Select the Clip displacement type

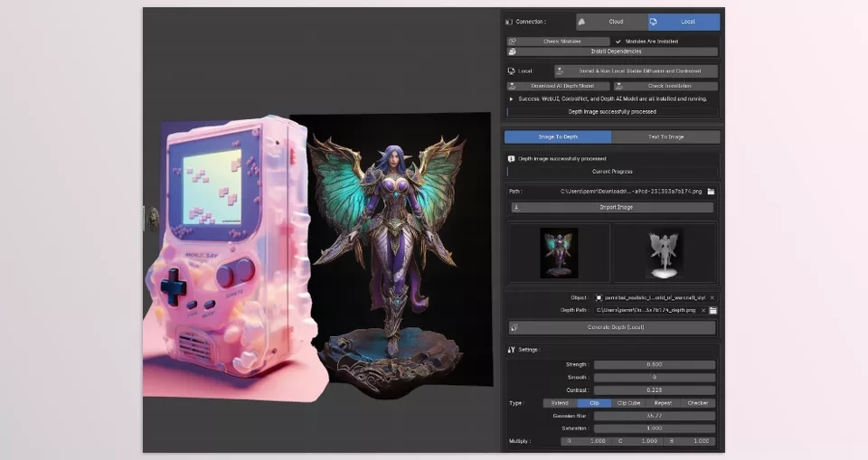pos(594,403)
